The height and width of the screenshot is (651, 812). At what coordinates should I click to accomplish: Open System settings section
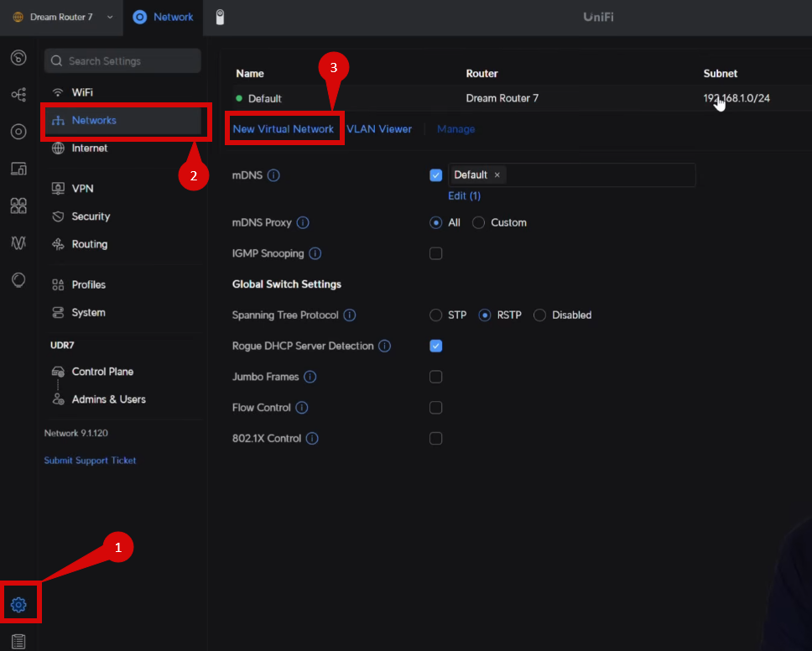[x=122, y=313]
